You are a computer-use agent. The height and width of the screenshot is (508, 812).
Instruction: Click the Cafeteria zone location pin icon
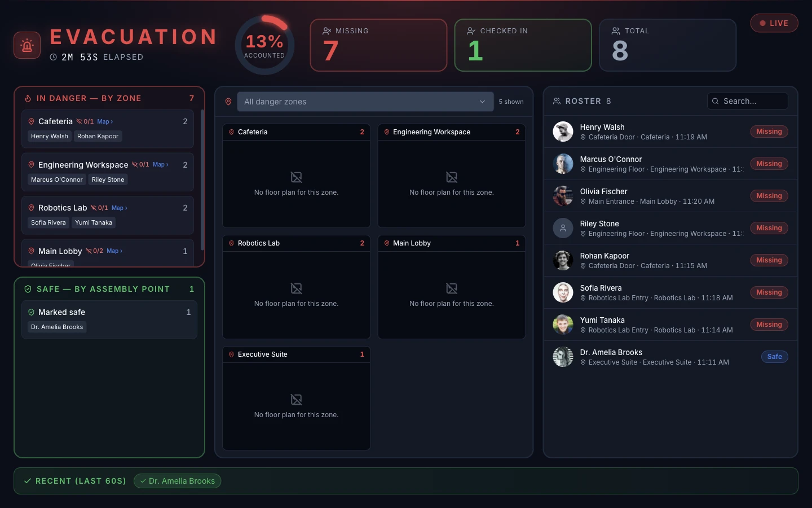click(x=32, y=121)
